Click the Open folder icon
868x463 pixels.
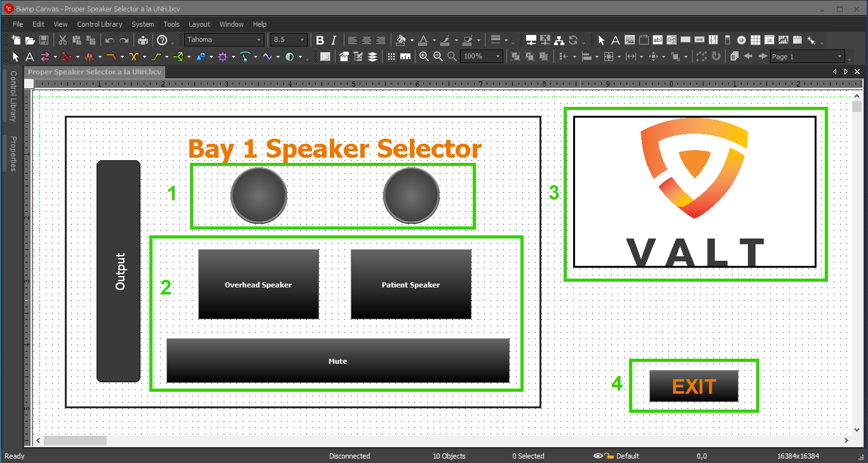[x=30, y=40]
